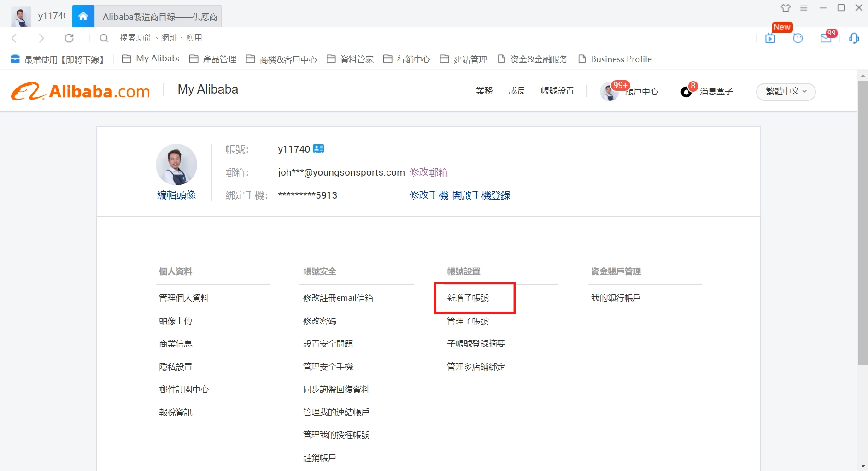
Task: Open the 業務 top menu
Action: coord(484,91)
